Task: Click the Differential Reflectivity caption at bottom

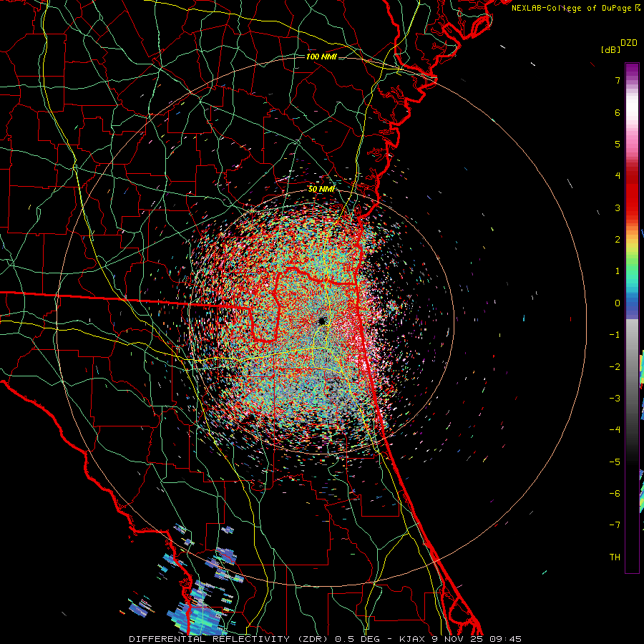Action: coord(325,639)
